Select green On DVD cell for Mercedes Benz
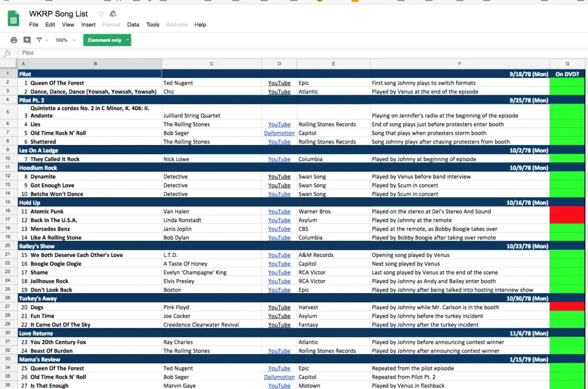This screenshot has height=389, width=588. click(567, 228)
